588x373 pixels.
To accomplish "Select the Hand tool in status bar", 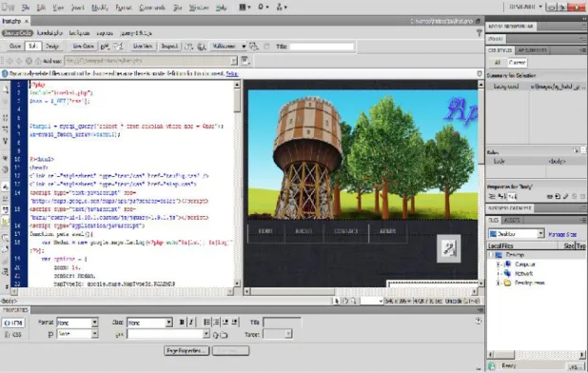I will 345,301.
